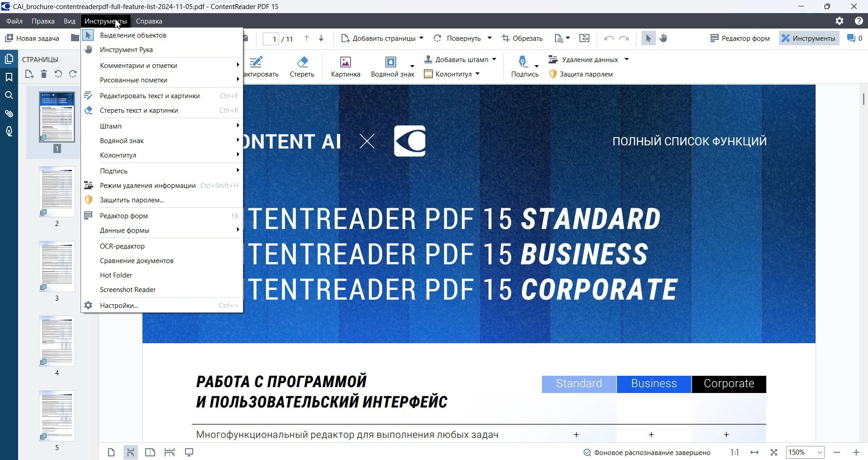Switch to continuous scrolling view mode
This screenshot has width=868, height=460.
131,452
